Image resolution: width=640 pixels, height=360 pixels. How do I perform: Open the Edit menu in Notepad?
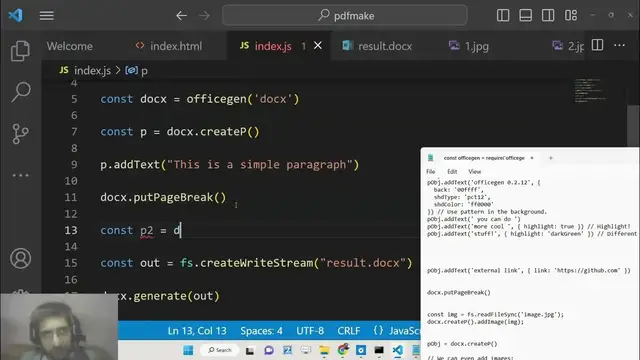452,172
